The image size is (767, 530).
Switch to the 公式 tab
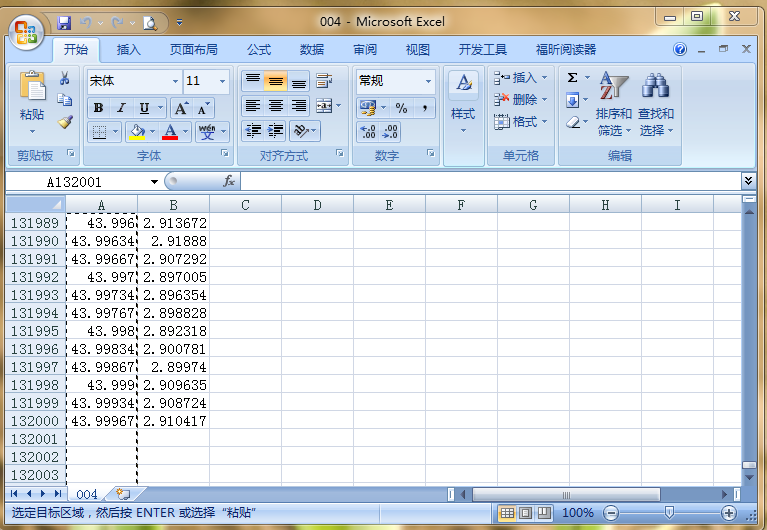click(x=259, y=49)
